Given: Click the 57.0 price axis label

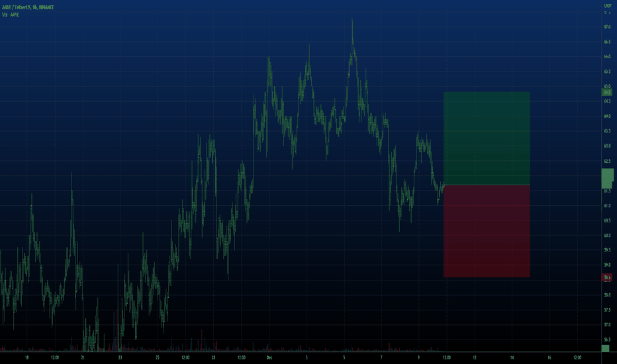Looking at the screenshot, I should point(607,325).
